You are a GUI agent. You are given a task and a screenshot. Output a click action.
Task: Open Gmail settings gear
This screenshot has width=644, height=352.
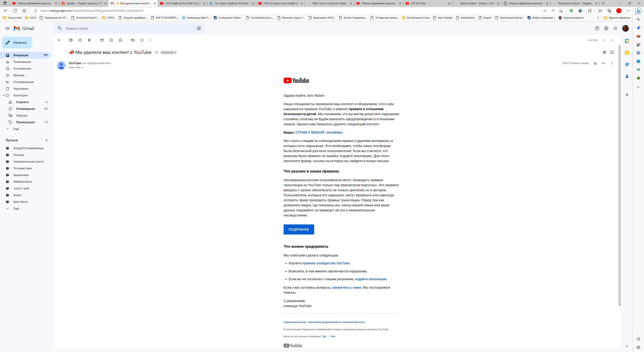[x=606, y=28]
